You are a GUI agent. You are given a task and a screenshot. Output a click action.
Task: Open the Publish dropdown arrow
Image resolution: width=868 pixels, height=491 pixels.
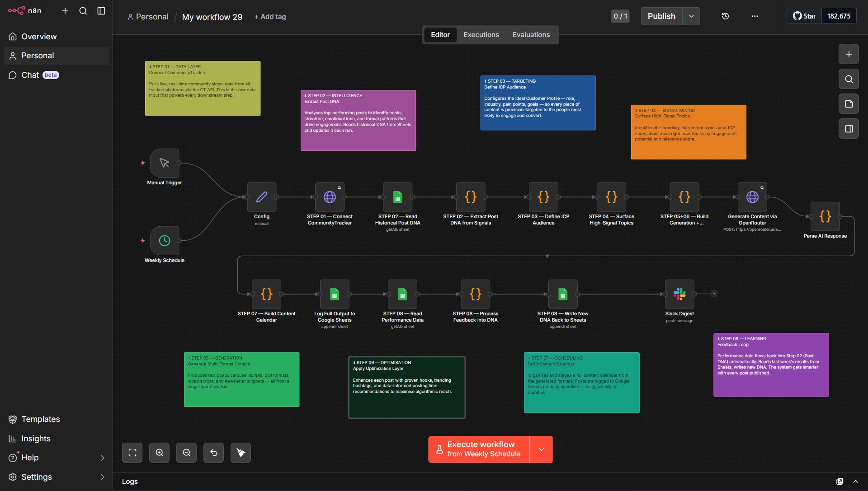pos(691,16)
